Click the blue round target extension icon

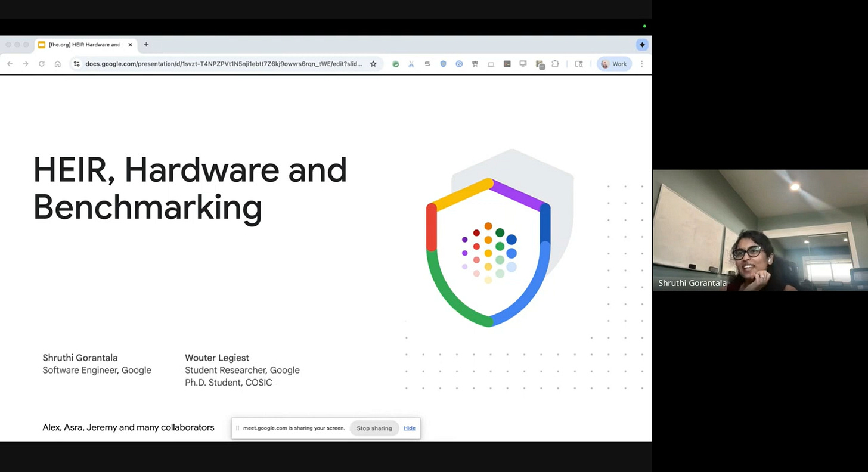459,64
